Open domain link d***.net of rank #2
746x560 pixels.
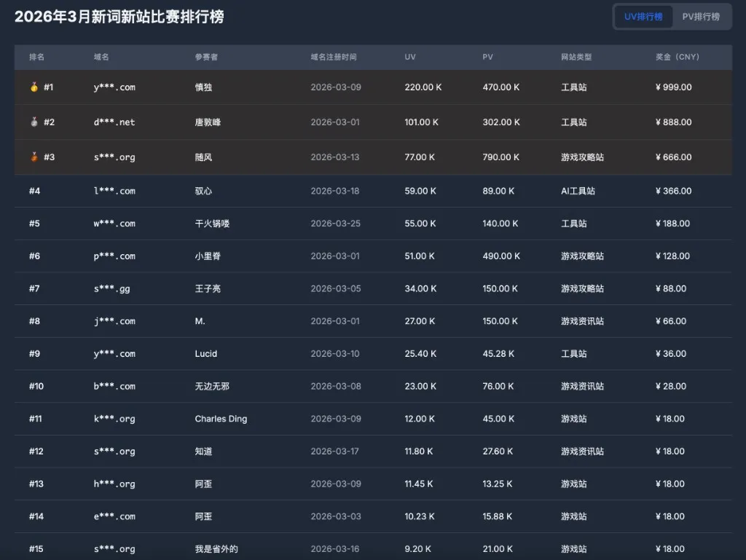[x=114, y=122]
